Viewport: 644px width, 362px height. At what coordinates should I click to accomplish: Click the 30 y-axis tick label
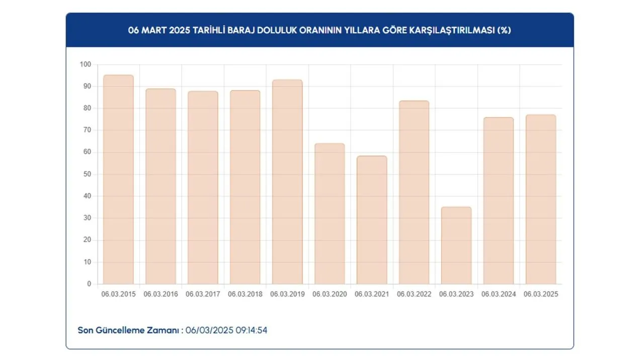point(87,218)
